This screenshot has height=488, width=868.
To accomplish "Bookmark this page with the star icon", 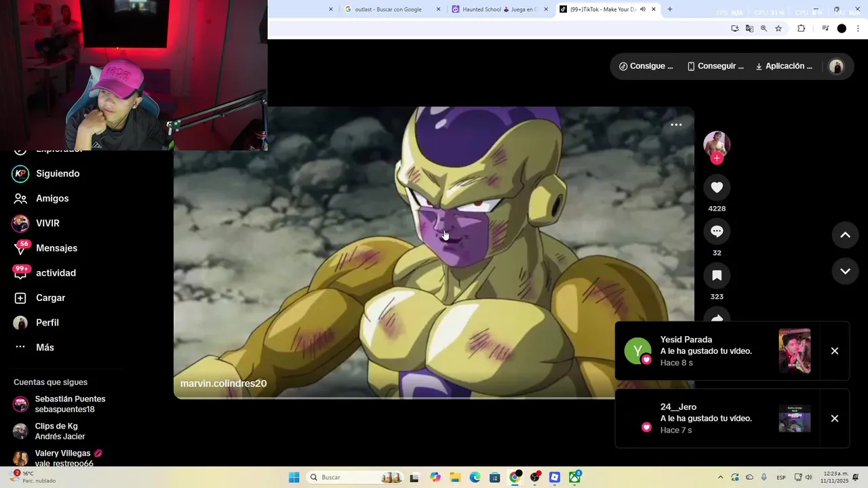I will (x=778, y=28).
